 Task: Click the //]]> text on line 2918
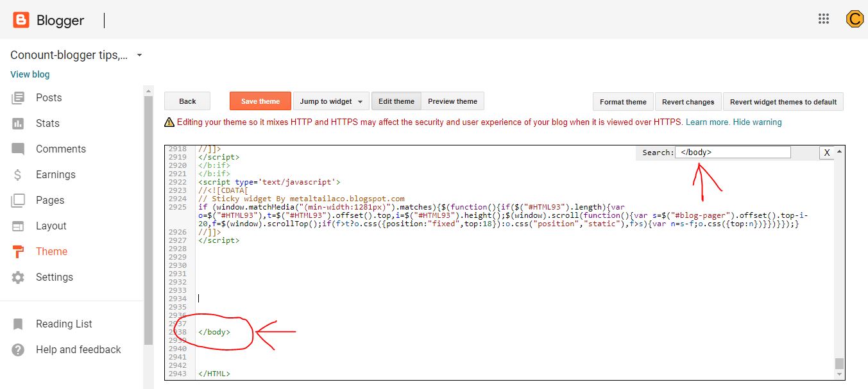(x=210, y=149)
